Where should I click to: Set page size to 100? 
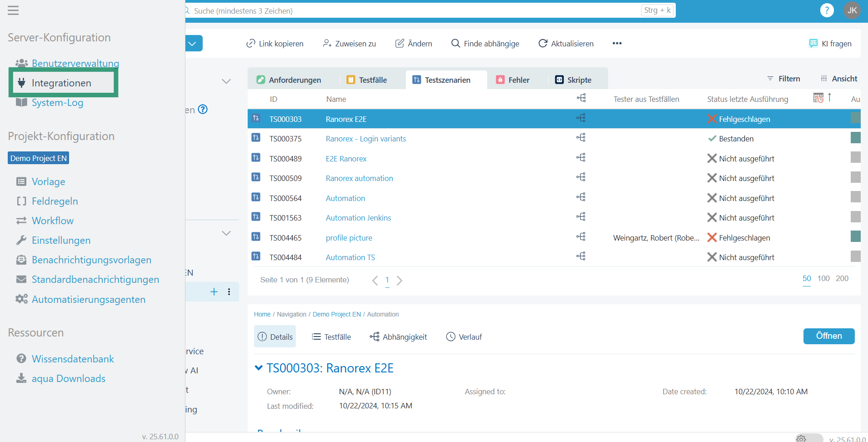823,278
